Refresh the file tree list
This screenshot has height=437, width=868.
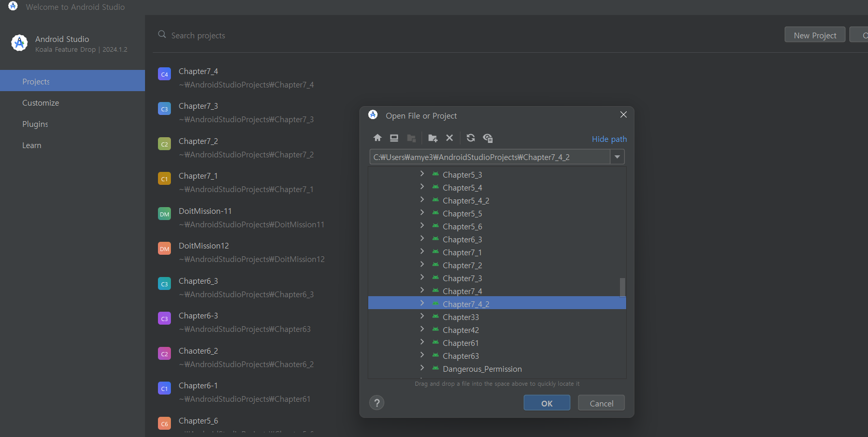(x=471, y=138)
